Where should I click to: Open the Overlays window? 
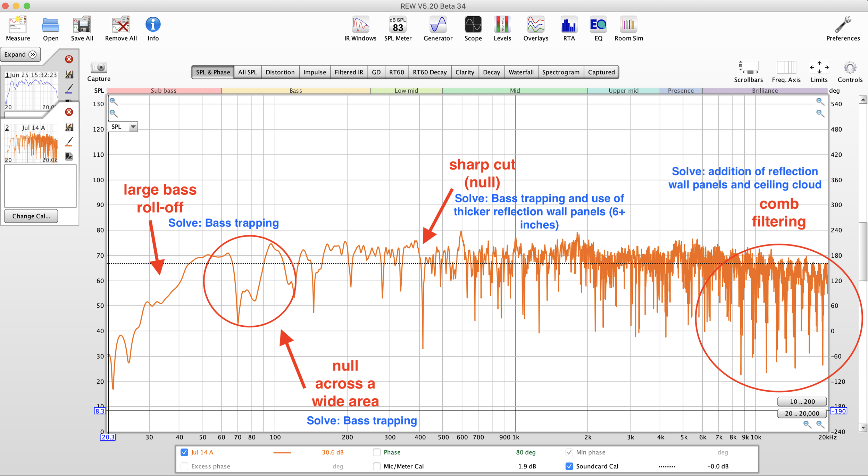535,25
